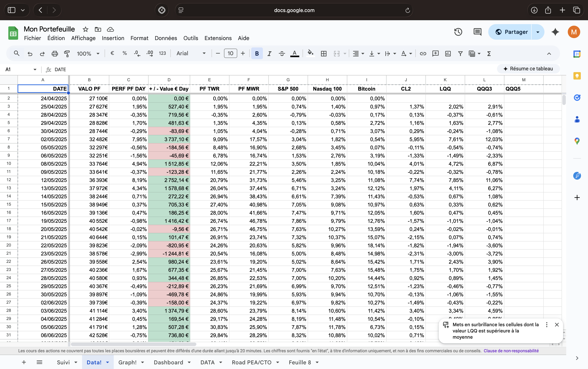
Task: Toggle italic formatting
Action: tap(269, 53)
